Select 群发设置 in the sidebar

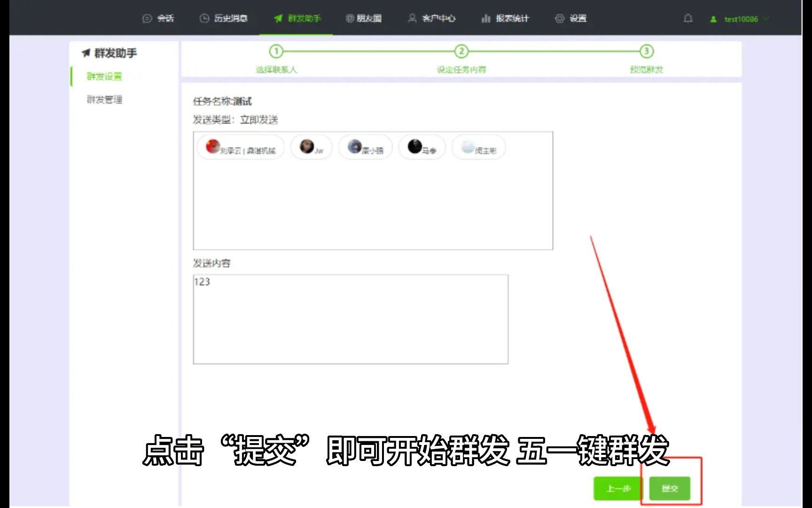pos(104,77)
